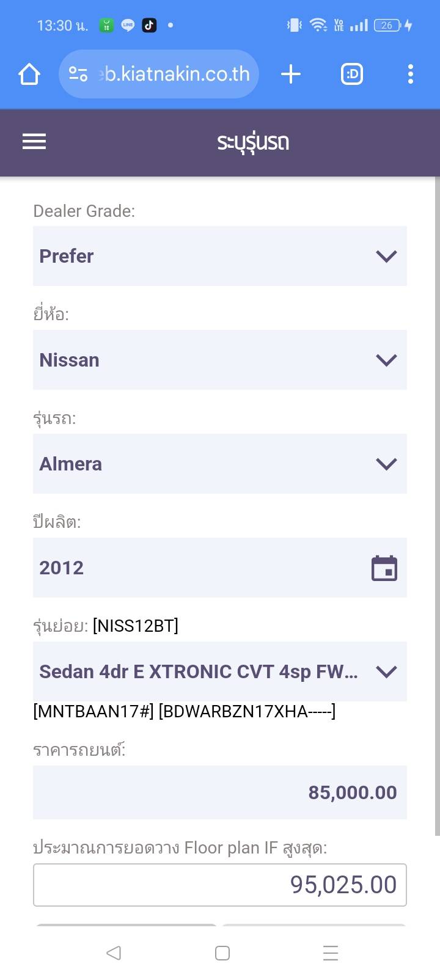
Task: Tap the browser home icon
Action: pyautogui.click(x=29, y=75)
